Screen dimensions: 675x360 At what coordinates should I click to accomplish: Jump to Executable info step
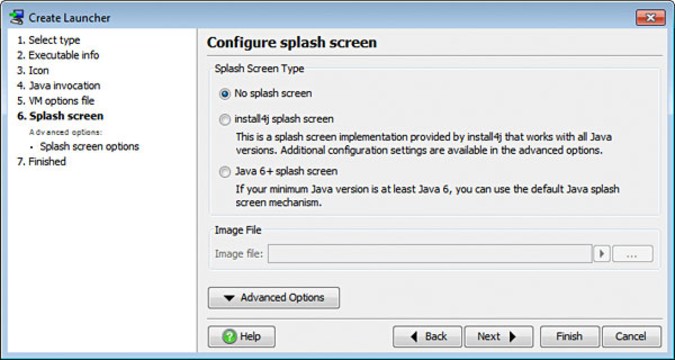click(x=58, y=55)
